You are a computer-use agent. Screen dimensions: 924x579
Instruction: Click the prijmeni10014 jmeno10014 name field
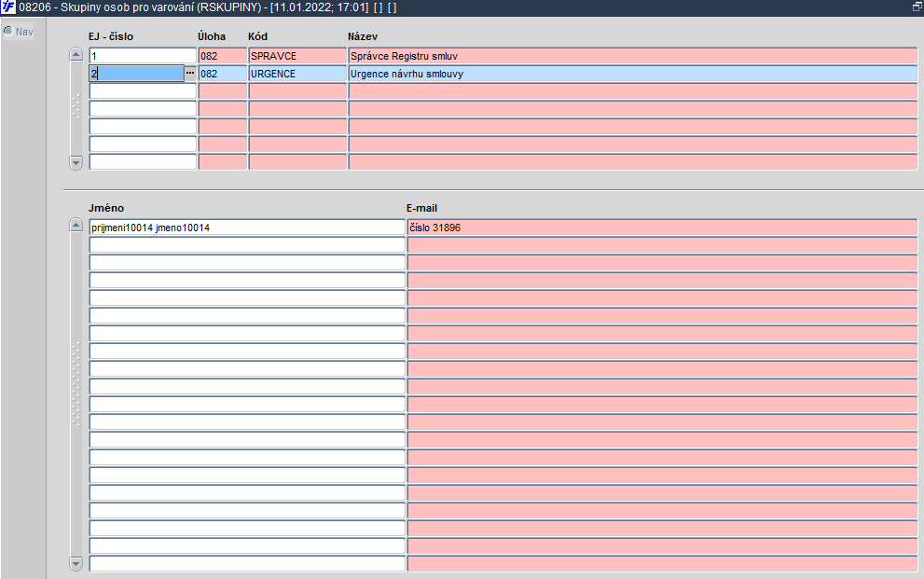247,227
